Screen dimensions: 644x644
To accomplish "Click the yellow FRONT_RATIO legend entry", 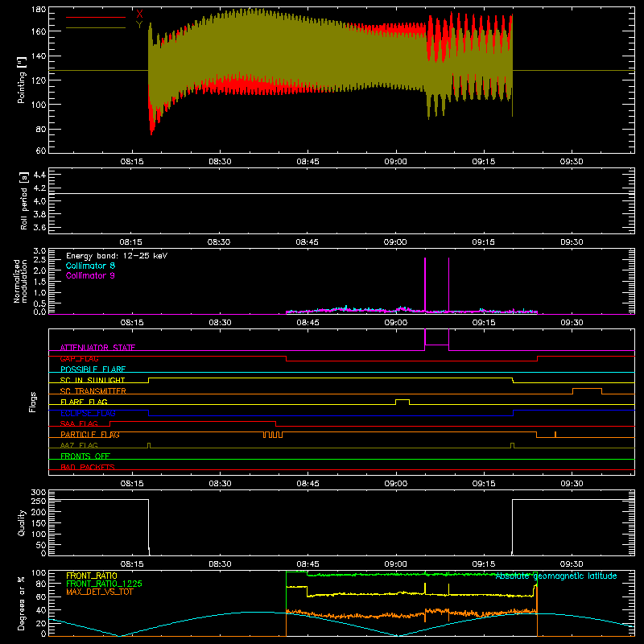I will click(x=92, y=576).
